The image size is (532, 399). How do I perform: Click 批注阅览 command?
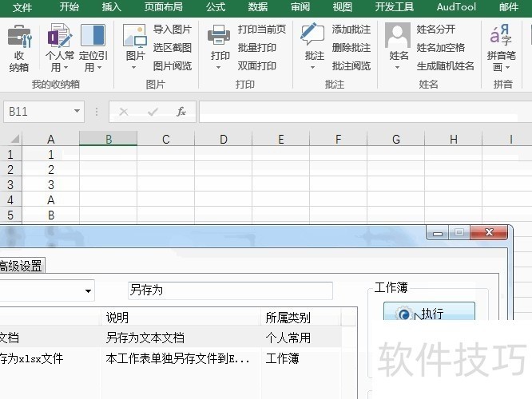click(x=351, y=65)
